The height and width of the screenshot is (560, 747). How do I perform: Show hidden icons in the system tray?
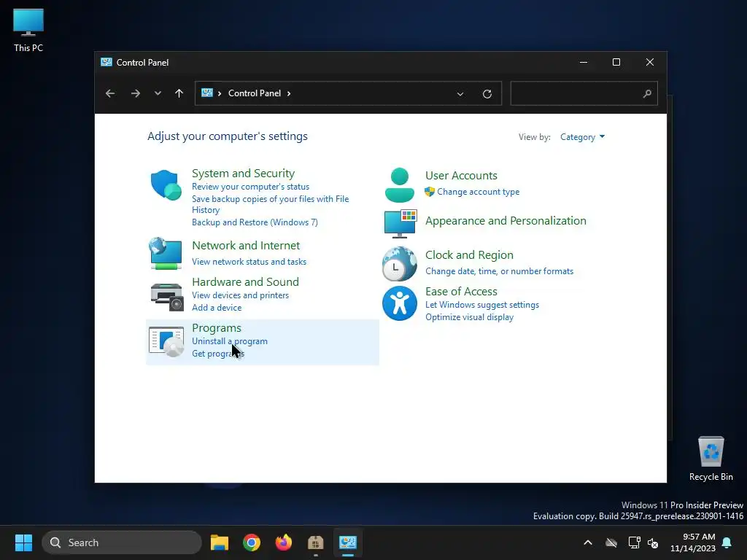588,542
